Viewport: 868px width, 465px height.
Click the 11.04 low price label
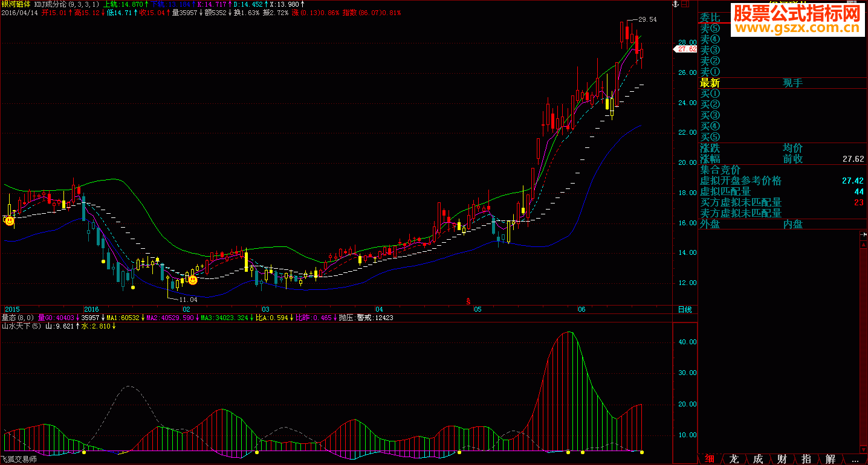click(x=189, y=300)
